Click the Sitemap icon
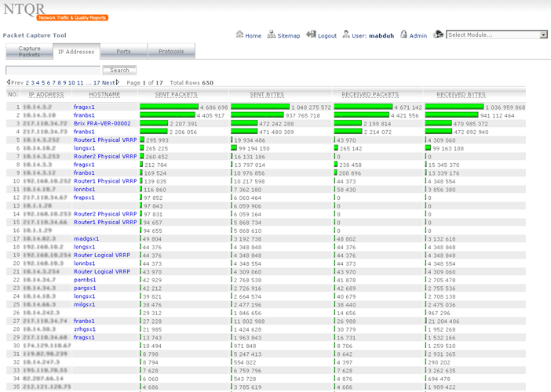The width and height of the screenshot is (551, 392). (x=271, y=34)
